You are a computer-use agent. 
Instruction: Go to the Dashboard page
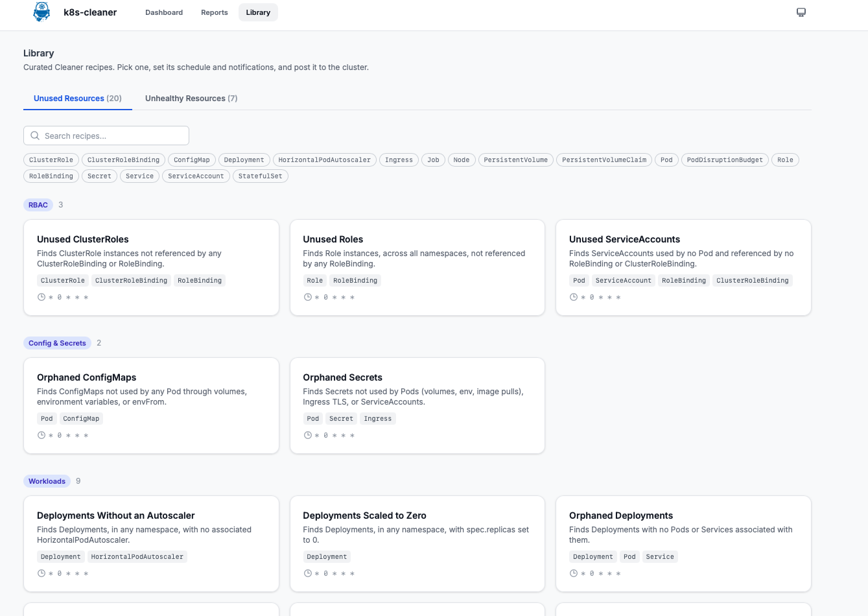(x=164, y=12)
